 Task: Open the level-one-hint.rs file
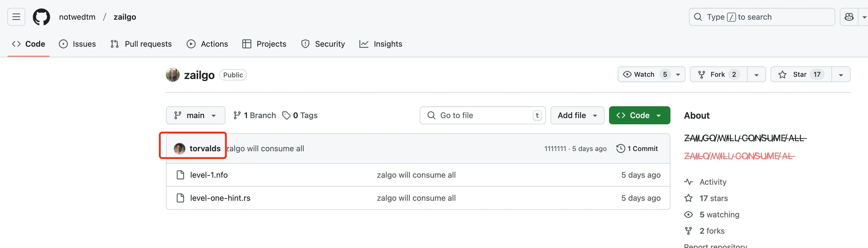pos(220,198)
